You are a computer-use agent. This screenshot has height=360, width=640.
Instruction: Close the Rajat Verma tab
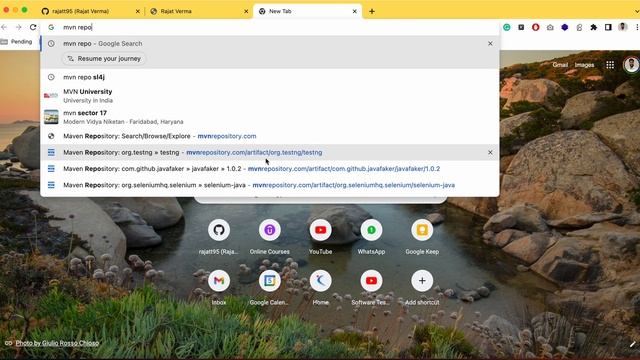click(x=246, y=11)
